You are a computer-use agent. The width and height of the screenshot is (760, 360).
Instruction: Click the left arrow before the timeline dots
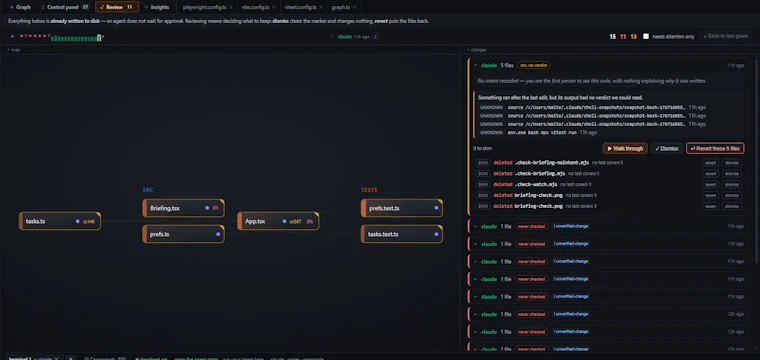click(12, 36)
